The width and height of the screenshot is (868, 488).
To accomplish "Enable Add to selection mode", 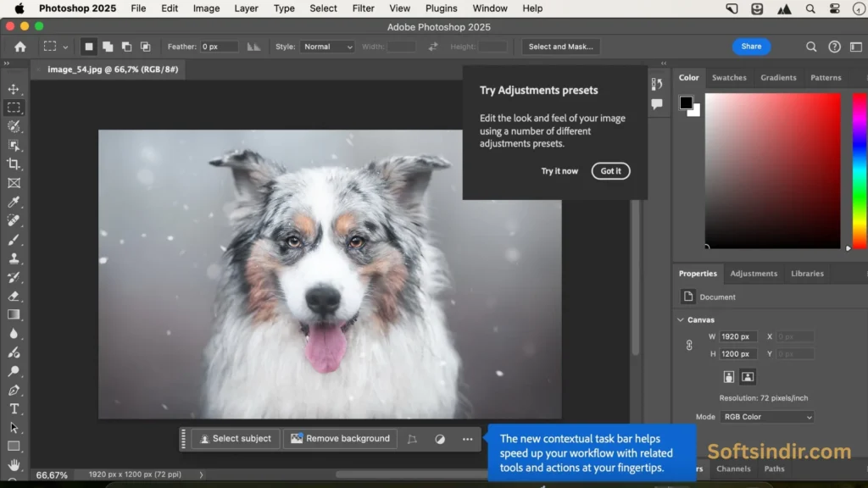I will (108, 47).
